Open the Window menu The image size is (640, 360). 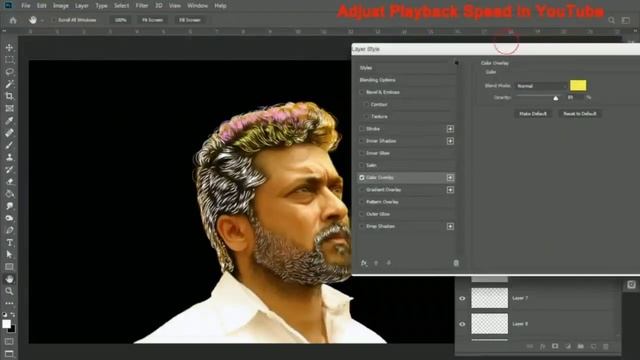coord(198,6)
